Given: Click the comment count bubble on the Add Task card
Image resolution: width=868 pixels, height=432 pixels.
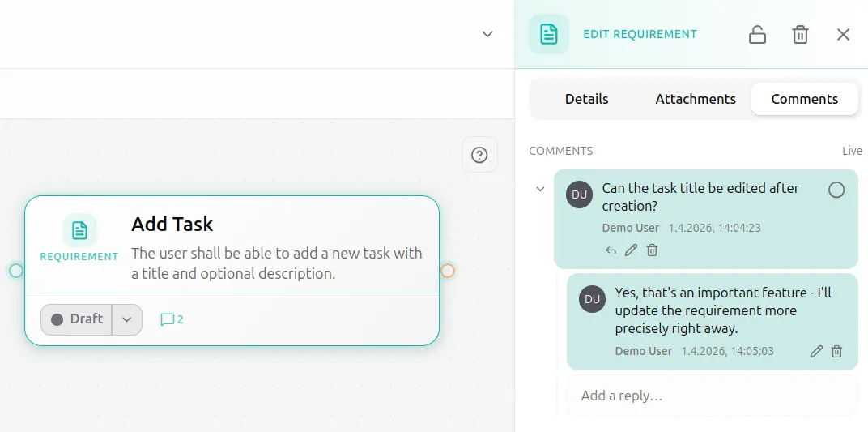Looking at the screenshot, I should [172, 319].
